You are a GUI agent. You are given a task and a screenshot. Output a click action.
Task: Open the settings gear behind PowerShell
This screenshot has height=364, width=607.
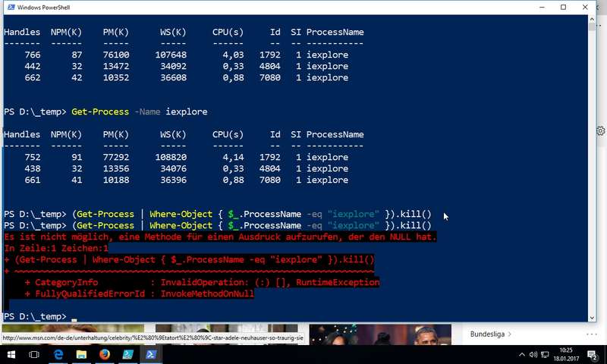coord(601,130)
